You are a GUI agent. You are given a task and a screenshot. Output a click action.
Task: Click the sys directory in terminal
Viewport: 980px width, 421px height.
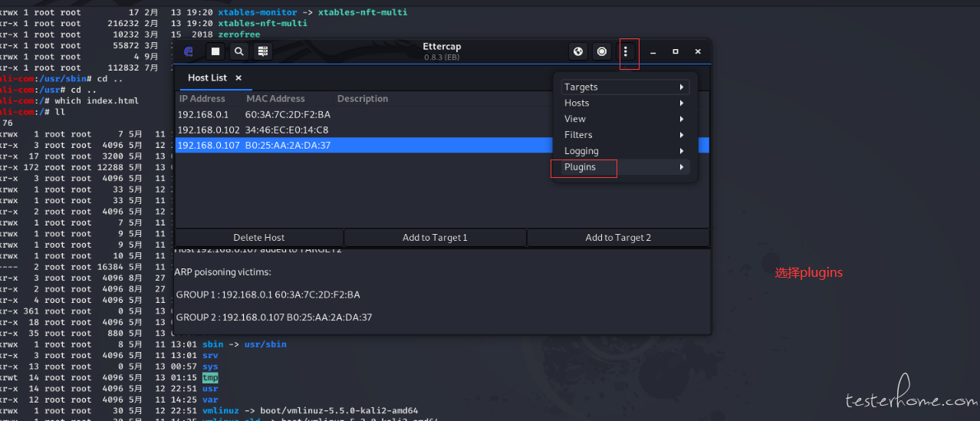pyautogui.click(x=210, y=367)
